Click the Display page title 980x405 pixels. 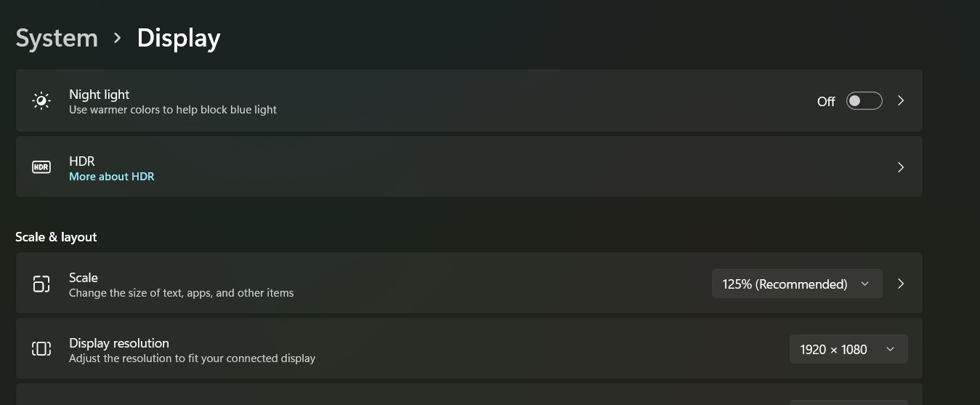point(179,38)
